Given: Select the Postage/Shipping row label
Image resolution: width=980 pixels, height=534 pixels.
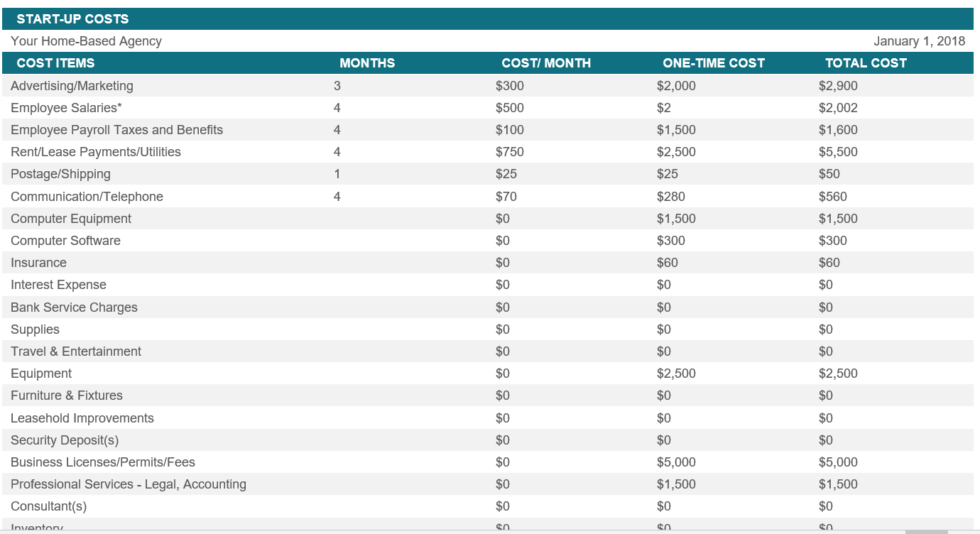Looking at the screenshot, I should tap(60, 174).
